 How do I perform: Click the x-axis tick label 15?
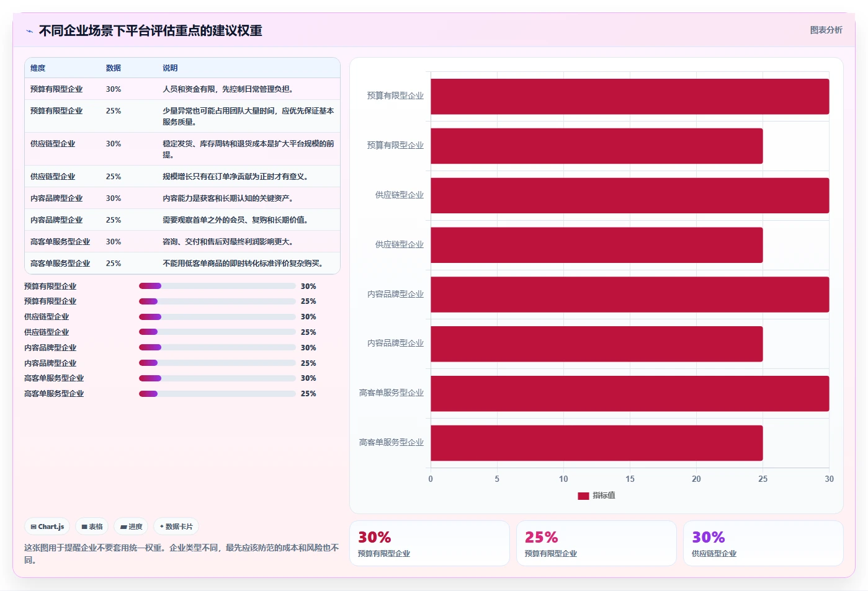tap(630, 479)
